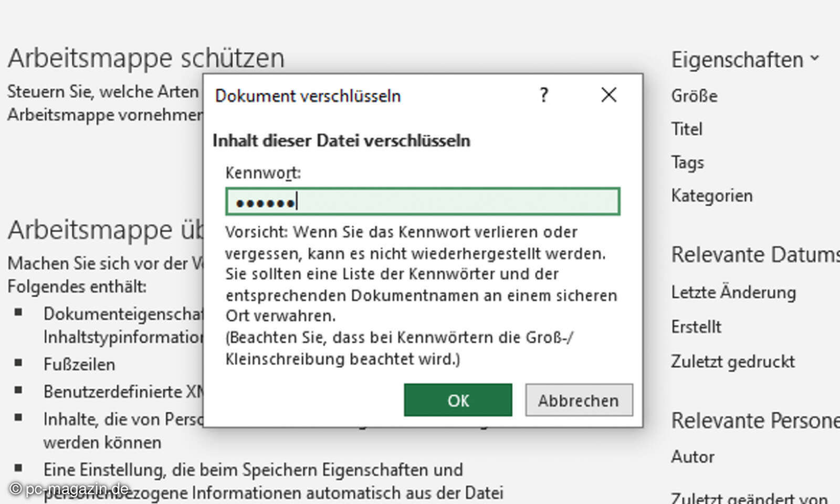Focus the Kennwort password field
This screenshot has height=504, width=840.
pos(422,202)
